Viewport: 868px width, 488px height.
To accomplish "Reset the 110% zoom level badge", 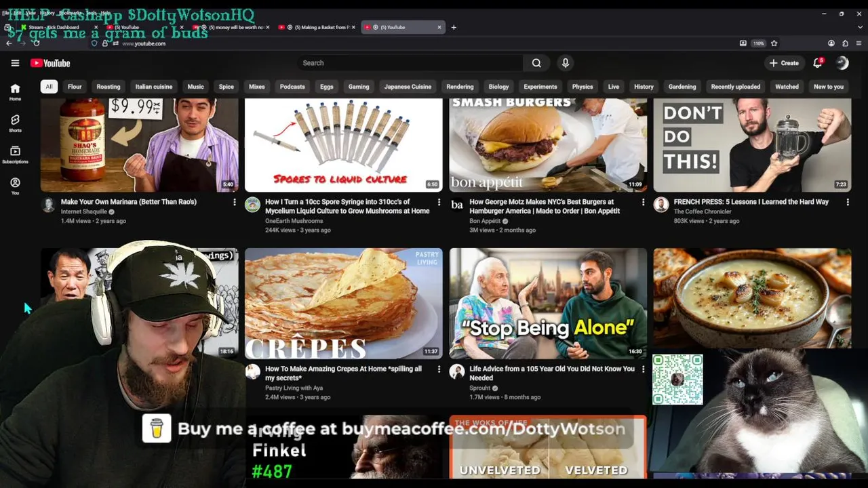I will [758, 43].
